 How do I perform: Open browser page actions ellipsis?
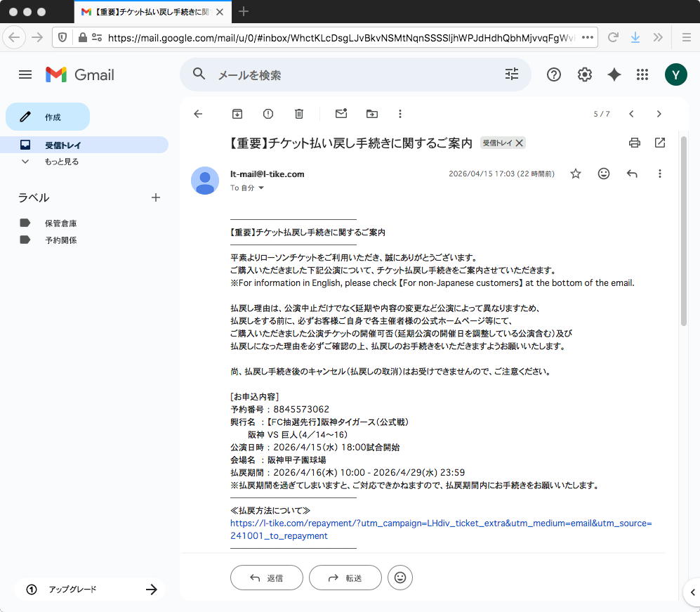click(588, 37)
